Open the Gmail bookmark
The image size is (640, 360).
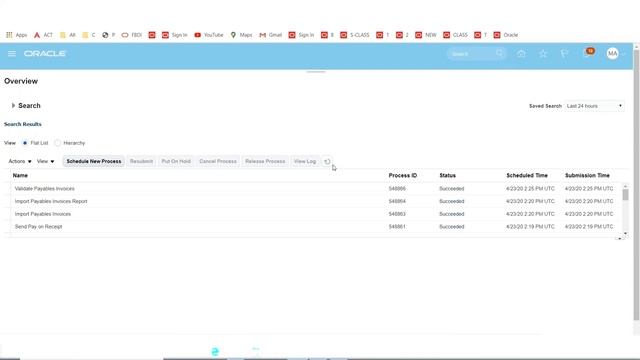[271, 35]
